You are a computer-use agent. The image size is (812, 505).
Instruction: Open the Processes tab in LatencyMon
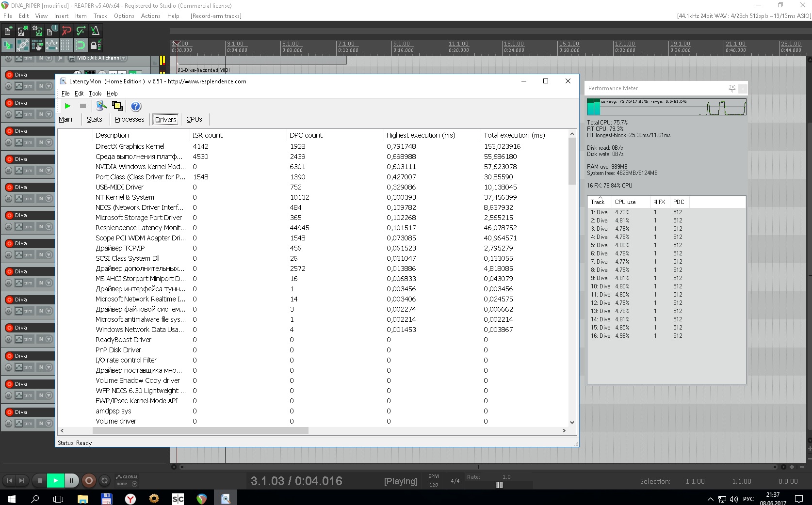coord(130,119)
